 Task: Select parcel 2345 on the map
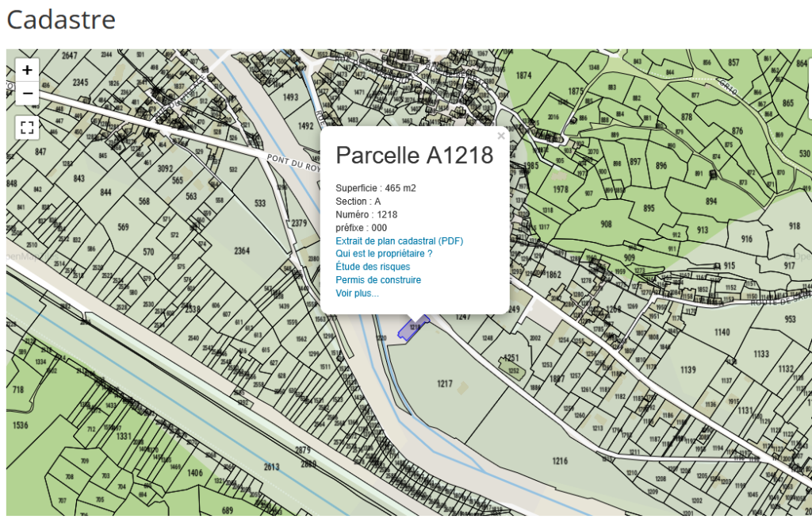coord(80,83)
